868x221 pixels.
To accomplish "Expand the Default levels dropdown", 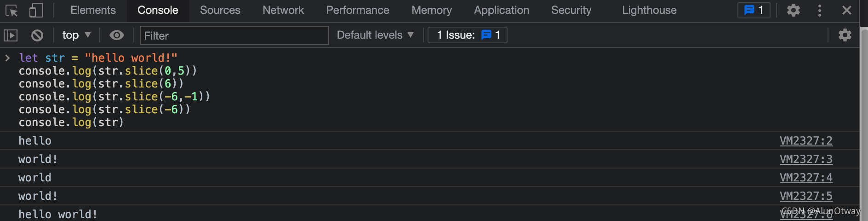I will (x=375, y=35).
